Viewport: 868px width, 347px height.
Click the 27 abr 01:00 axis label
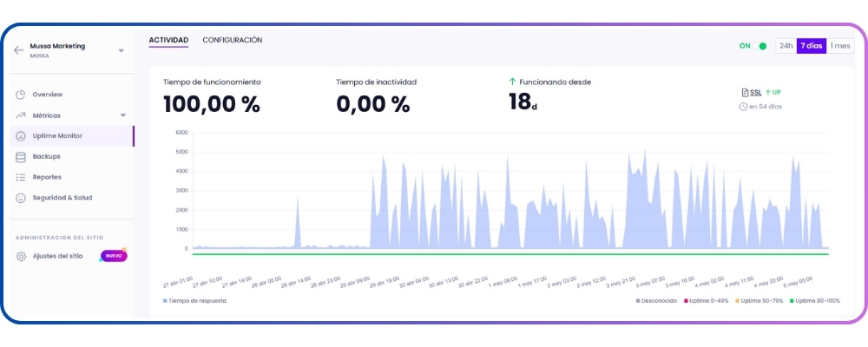pyautogui.click(x=177, y=281)
